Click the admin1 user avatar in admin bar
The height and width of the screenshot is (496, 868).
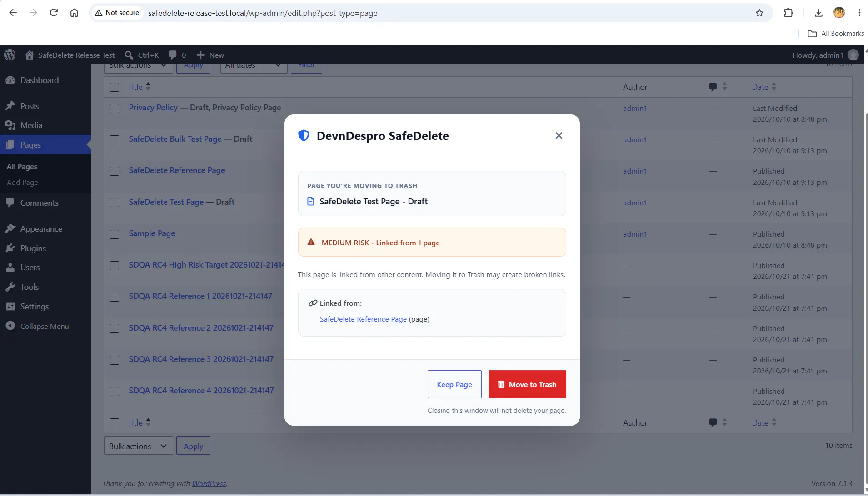(x=853, y=55)
